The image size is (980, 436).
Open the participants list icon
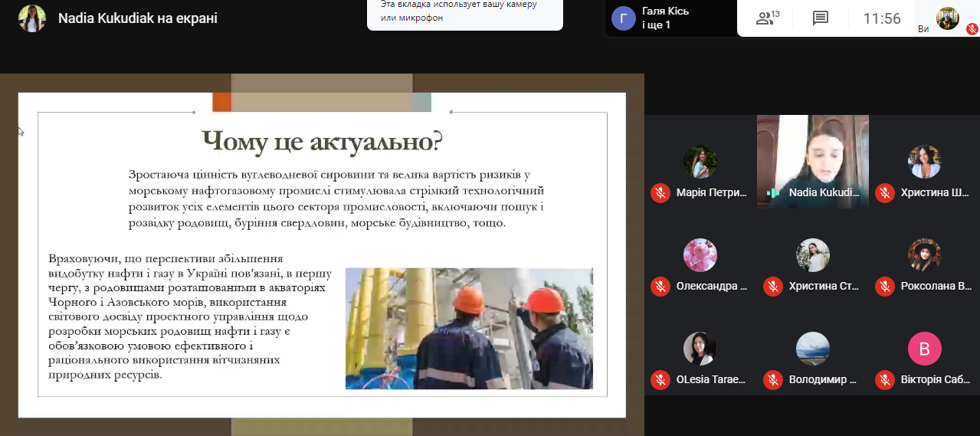[x=767, y=18]
